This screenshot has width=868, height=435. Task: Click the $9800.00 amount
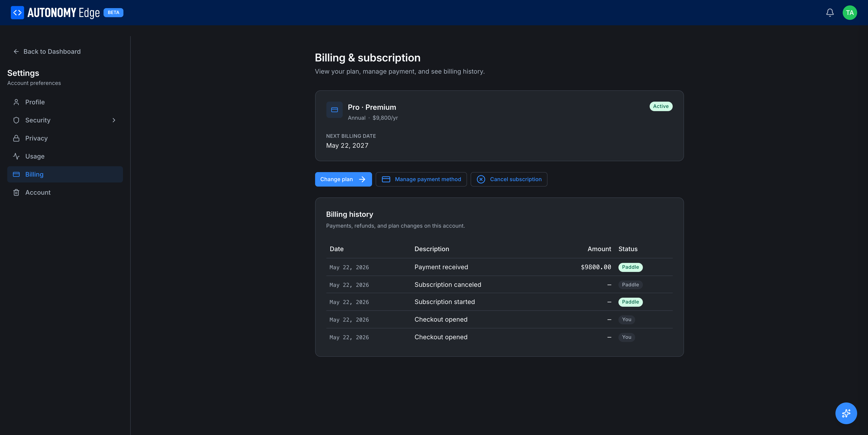click(596, 267)
